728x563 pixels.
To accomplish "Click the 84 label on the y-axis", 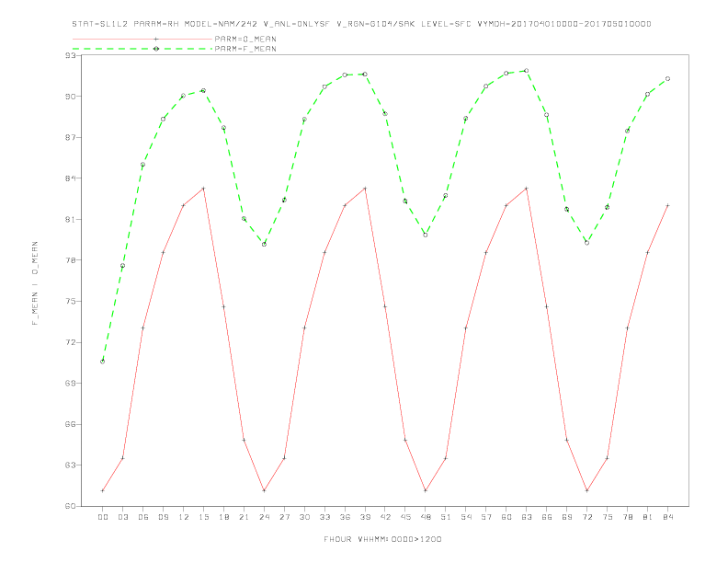I will (x=71, y=178).
